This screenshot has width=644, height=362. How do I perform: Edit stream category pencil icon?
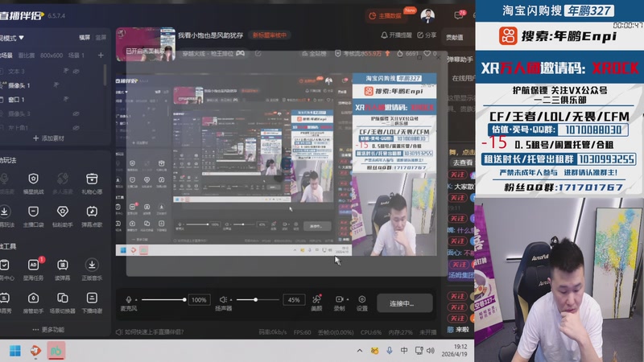coord(258,53)
